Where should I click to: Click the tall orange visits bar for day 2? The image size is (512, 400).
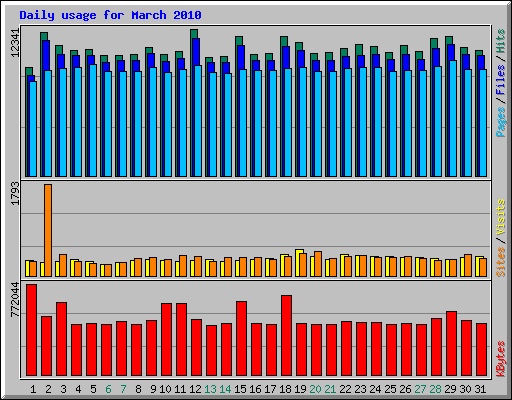click(x=48, y=230)
